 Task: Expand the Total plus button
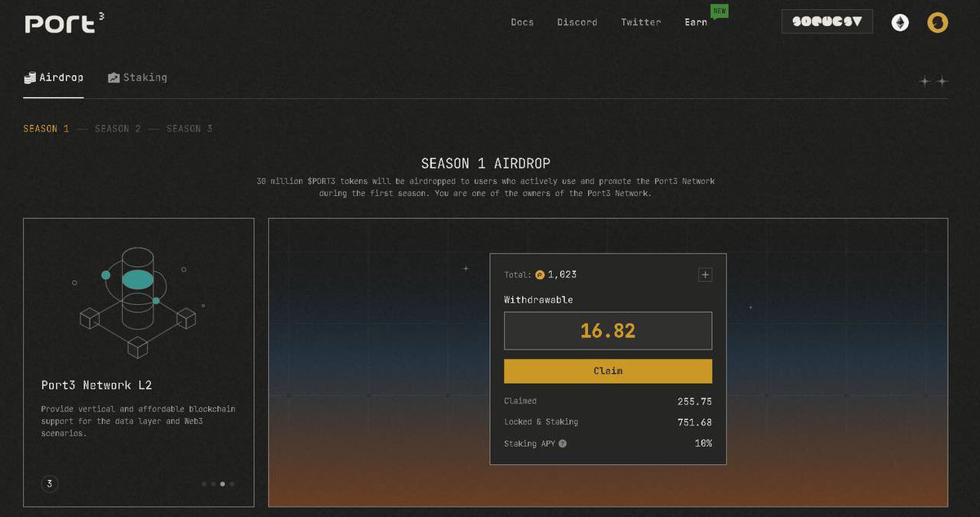click(705, 275)
